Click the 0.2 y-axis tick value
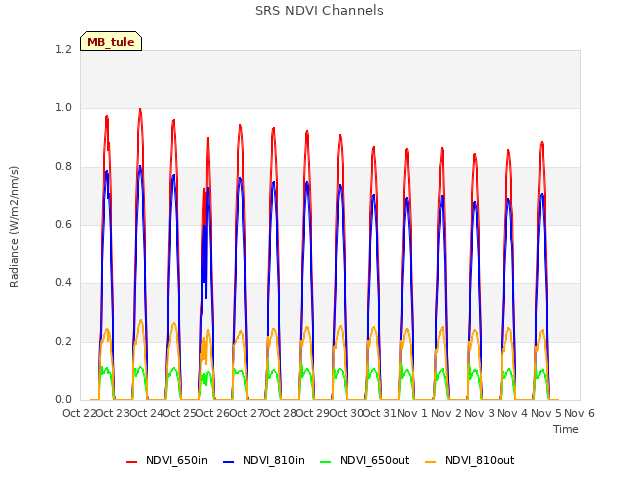The width and height of the screenshot is (640, 480). 63,341
